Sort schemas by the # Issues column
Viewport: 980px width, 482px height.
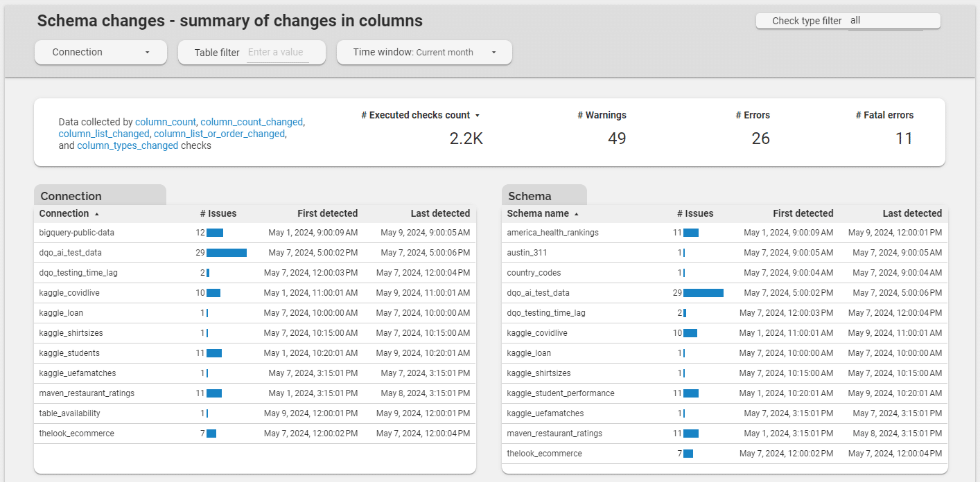point(696,213)
